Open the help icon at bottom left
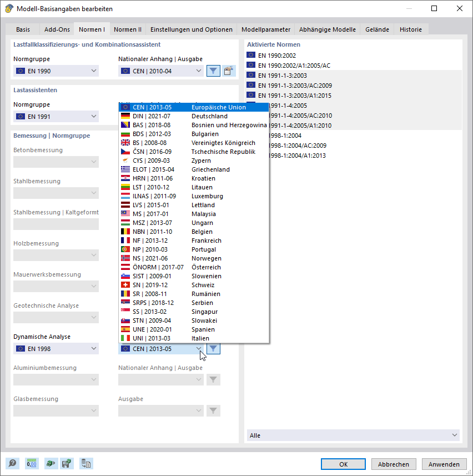Screen dimensions: 473x476 point(12,464)
